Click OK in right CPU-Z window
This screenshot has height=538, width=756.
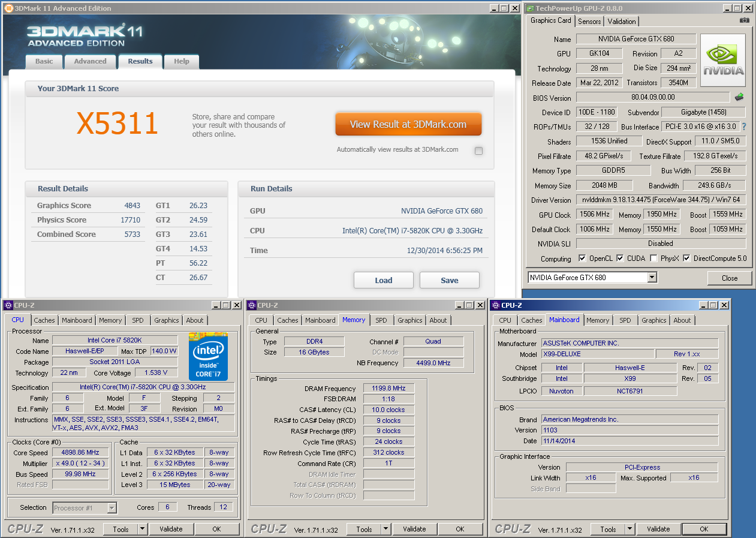pyautogui.click(x=704, y=529)
